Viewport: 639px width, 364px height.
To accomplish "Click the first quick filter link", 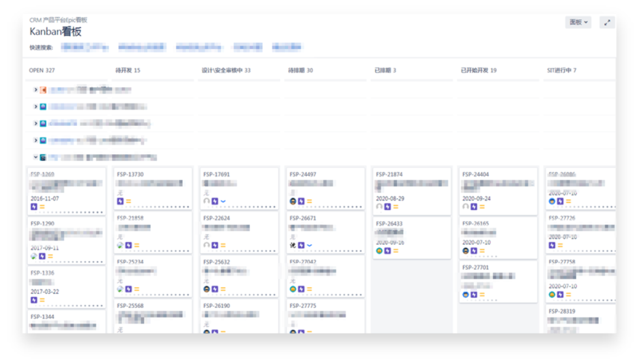I will pyautogui.click(x=85, y=47).
